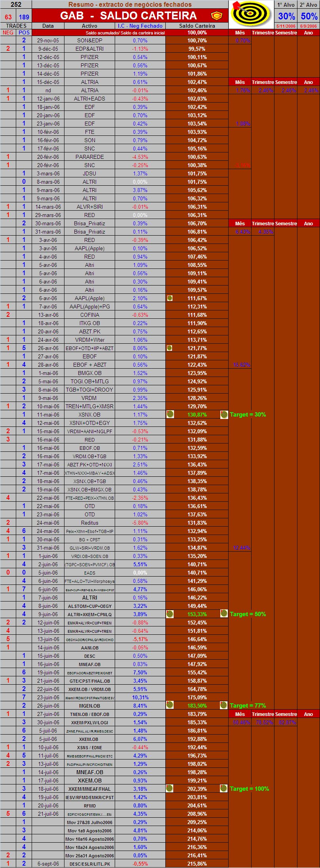320x868 pixels.
Task: Select the 'Mov 1a9 Agosto2006' cell
Action: click(90, 830)
